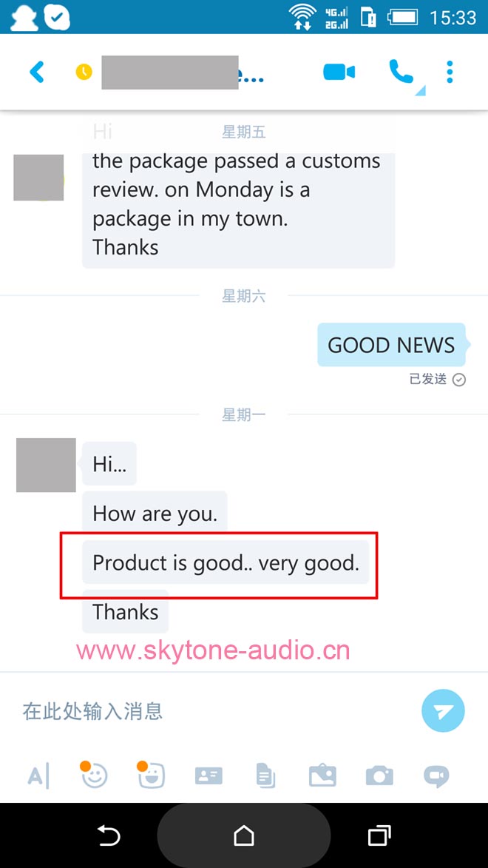
Task: Tap the yellow clock status icon
Action: point(84,72)
